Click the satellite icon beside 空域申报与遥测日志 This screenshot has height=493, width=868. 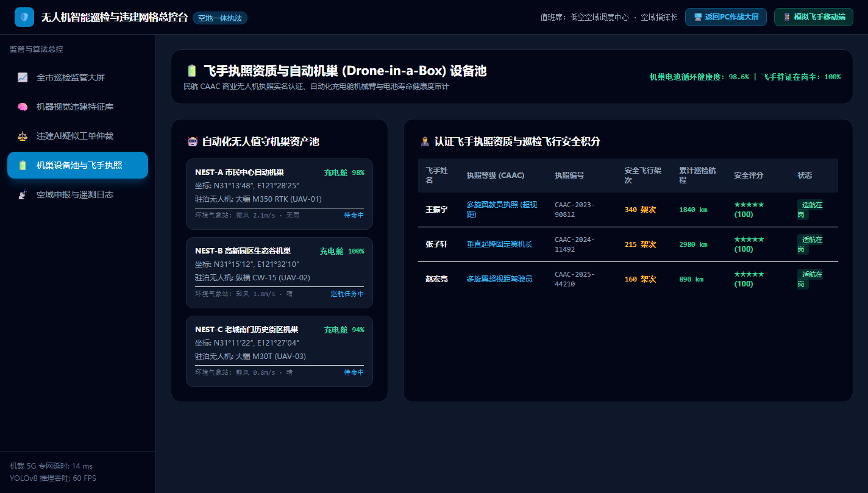pos(23,194)
